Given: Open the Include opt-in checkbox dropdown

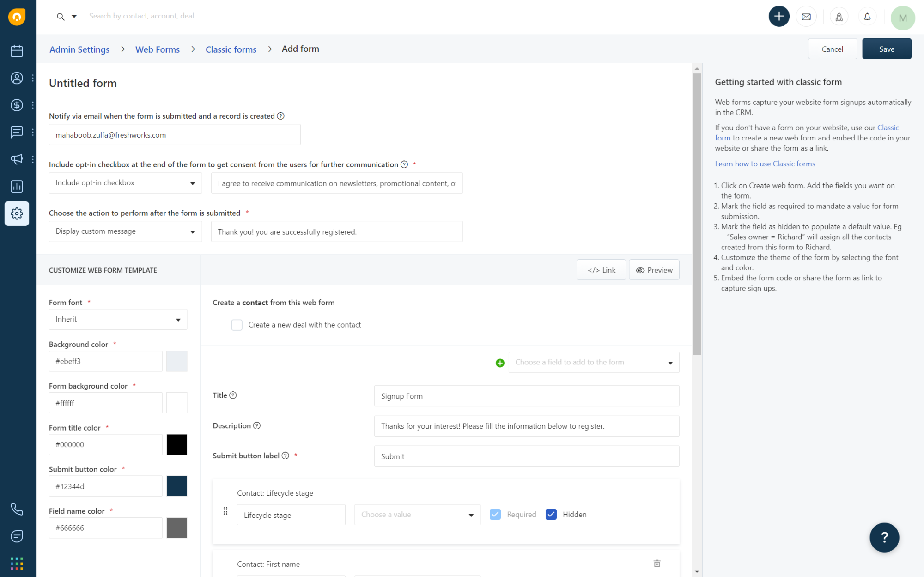Looking at the screenshot, I should (125, 183).
